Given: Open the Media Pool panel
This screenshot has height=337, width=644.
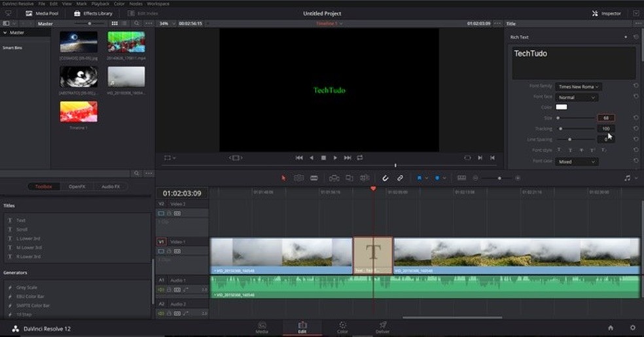Looking at the screenshot, I should [x=42, y=13].
